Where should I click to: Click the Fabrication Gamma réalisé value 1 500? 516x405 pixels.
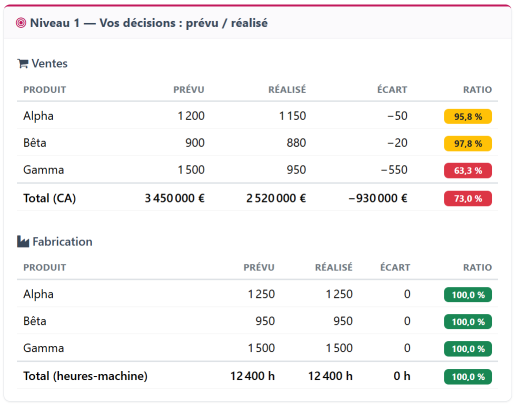pos(339,348)
